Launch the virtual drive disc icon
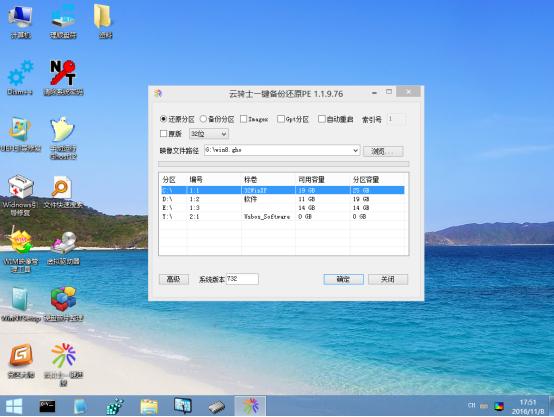This screenshot has height=417, width=554. [x=63, y=248]
